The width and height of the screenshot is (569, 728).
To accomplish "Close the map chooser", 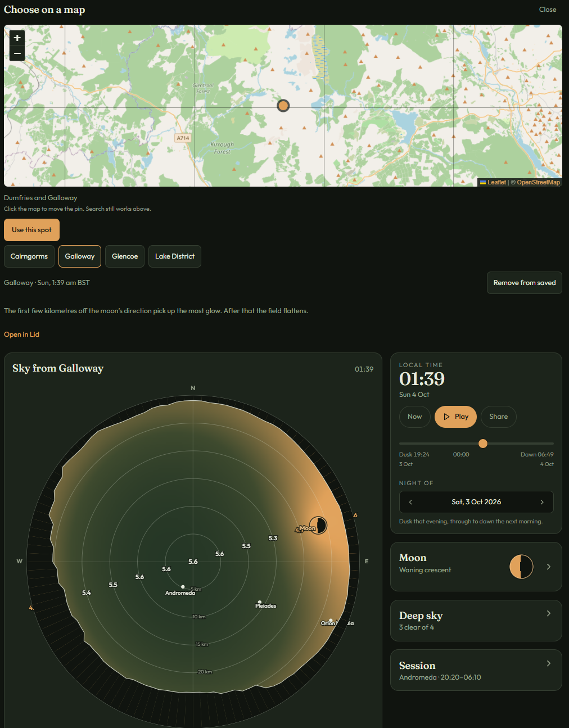I will [548, 10].
